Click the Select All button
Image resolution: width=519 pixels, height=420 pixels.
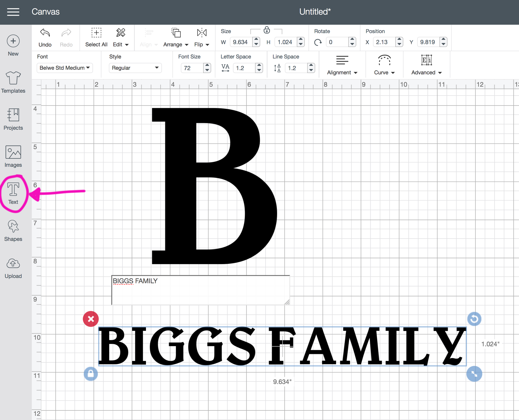[96, 37]
